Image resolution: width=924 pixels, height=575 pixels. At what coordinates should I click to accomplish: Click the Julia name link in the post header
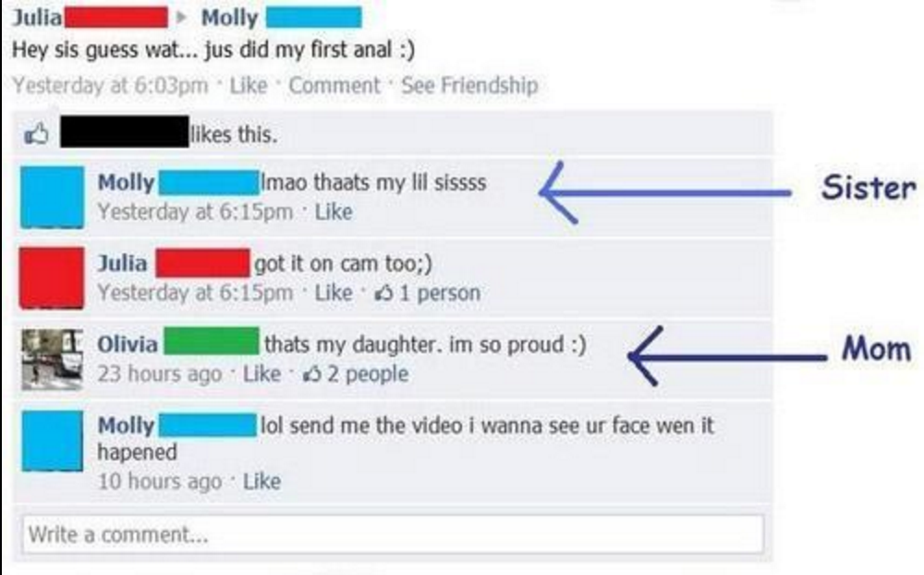coord(37,18)
